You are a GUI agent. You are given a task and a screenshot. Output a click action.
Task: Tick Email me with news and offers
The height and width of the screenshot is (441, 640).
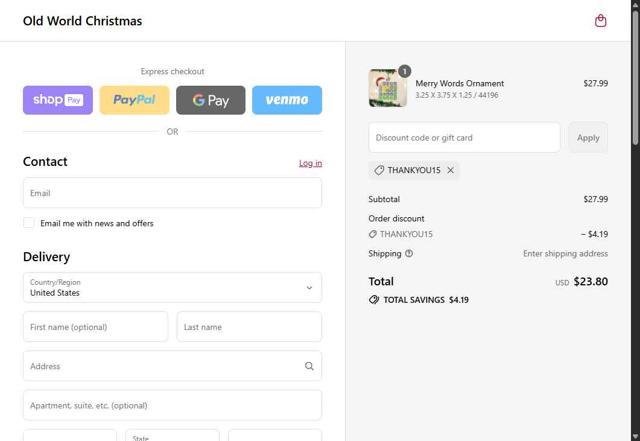tap(29, 223)
